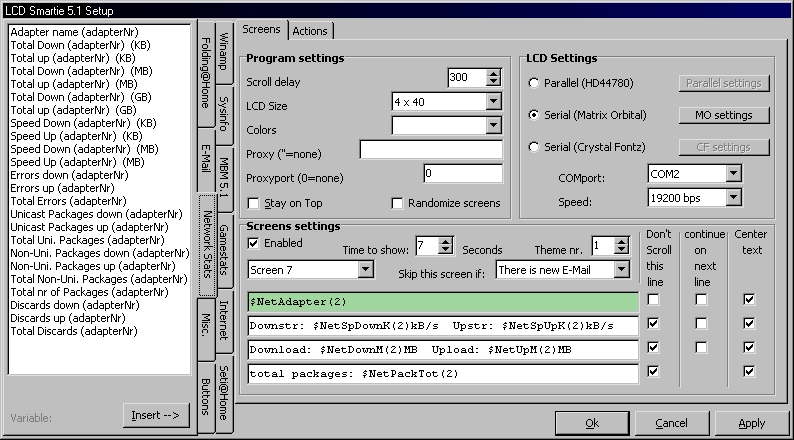The width and height of the screenshot is (794, 440).
Task: Open the Folding@Home vertical tab
Action: (x=206, y=72)
